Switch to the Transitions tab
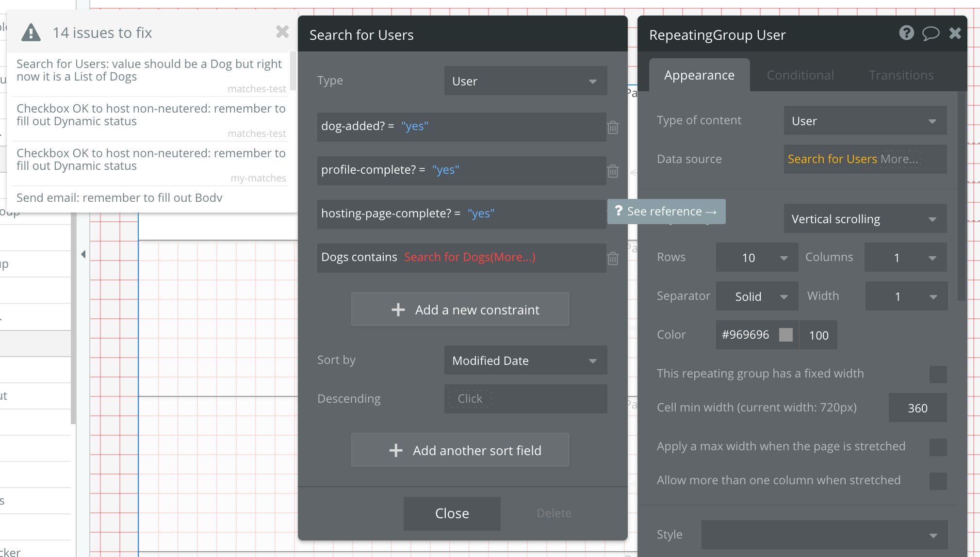980x557 pixels. pyautogui.click(x=901, y=75)
